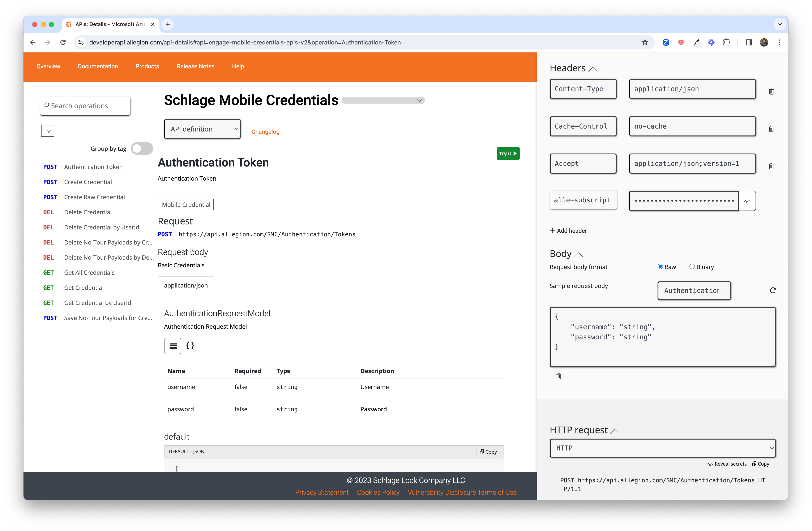Delete the Cache-Control header row
Screen dimensions: 812x531
[771, 129]
